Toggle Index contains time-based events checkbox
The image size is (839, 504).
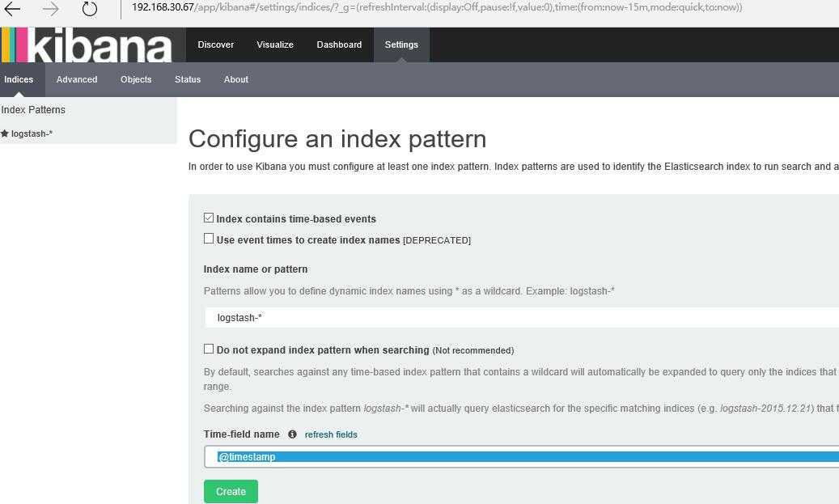[209, 218]
